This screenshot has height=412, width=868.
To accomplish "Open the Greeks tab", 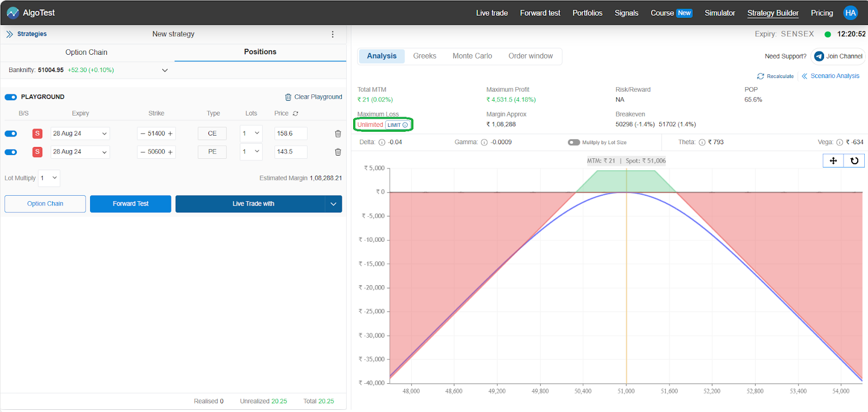I will coord(425,56).
